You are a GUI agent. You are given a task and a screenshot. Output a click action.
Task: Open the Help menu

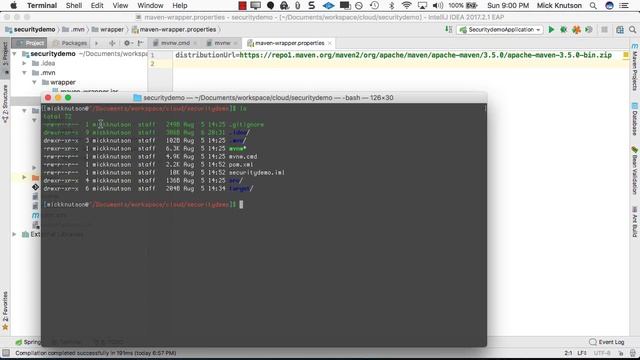coord(180,6)
